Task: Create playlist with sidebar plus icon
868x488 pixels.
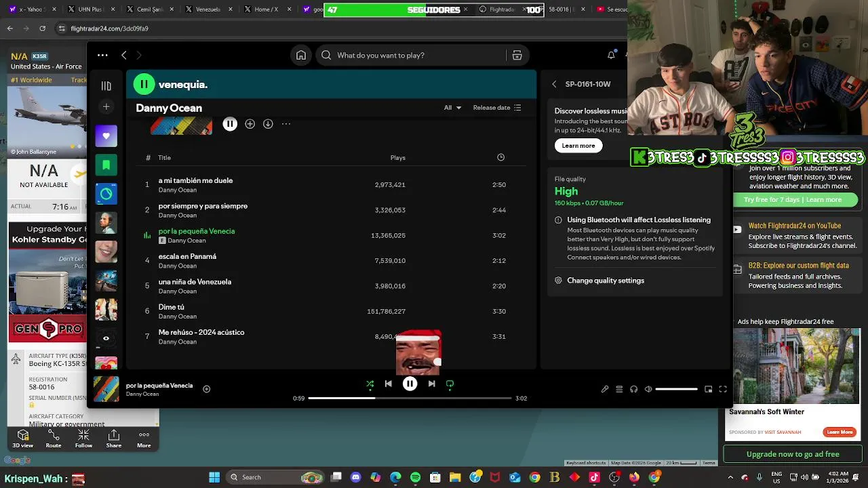Action: pyautogui.click(x=106, y=106)
